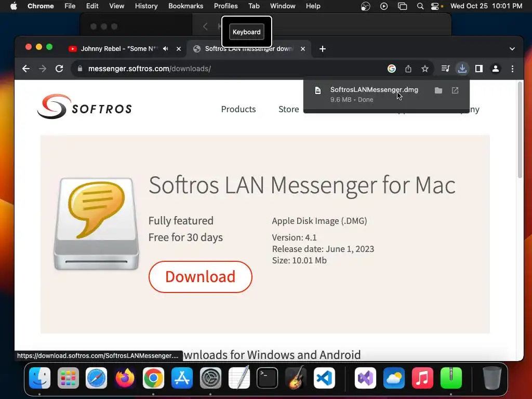The height and width of the screenshot is (399, 532).
Task: Click the red Download button
Action: (200, 277)
